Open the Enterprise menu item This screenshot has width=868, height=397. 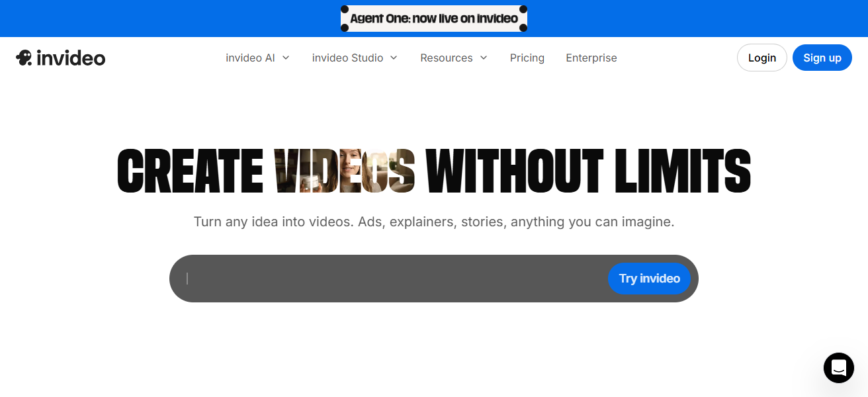[x=591, y=58]
